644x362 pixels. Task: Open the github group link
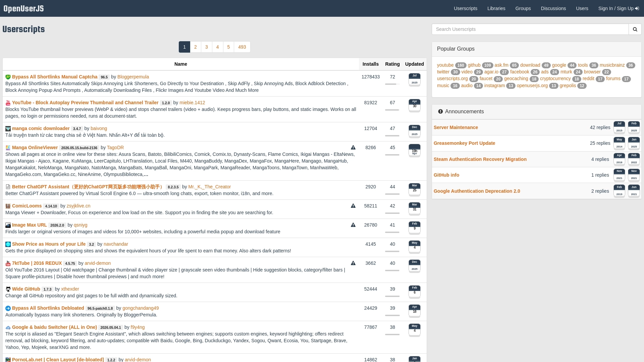(474, 65)
